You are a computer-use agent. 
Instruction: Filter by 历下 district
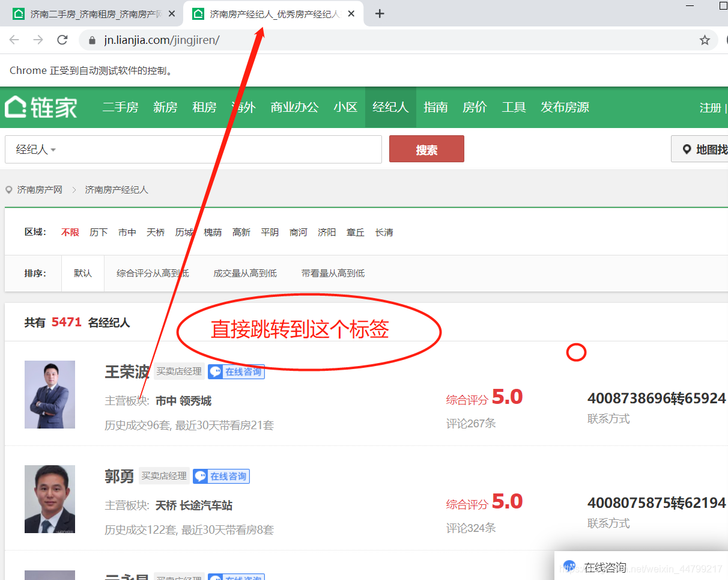pos(99,232)
